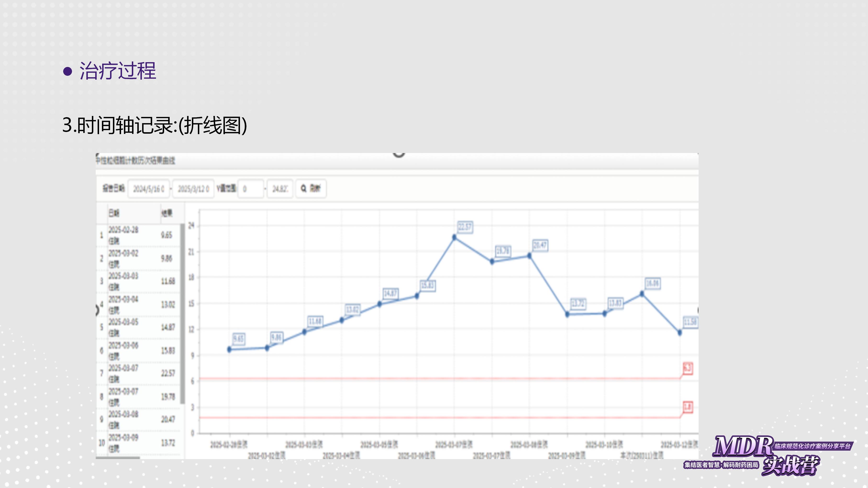Click the end date field 2025/3/12
The width and height of the screenshot is (868, 488).
(x=193, y=189)
